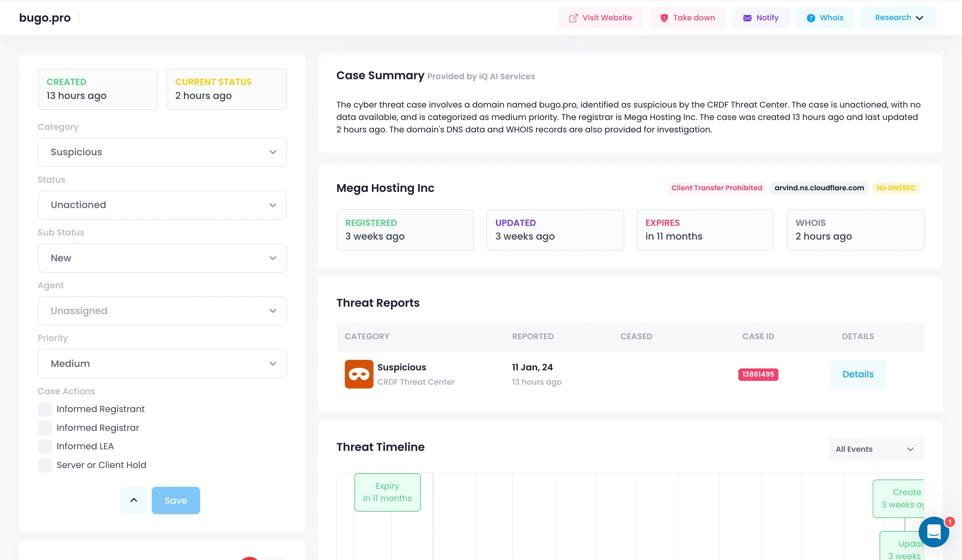Open the Priority dropdown set to Medium
Viewport: 962px width, 560px height.
click(162, 363)
